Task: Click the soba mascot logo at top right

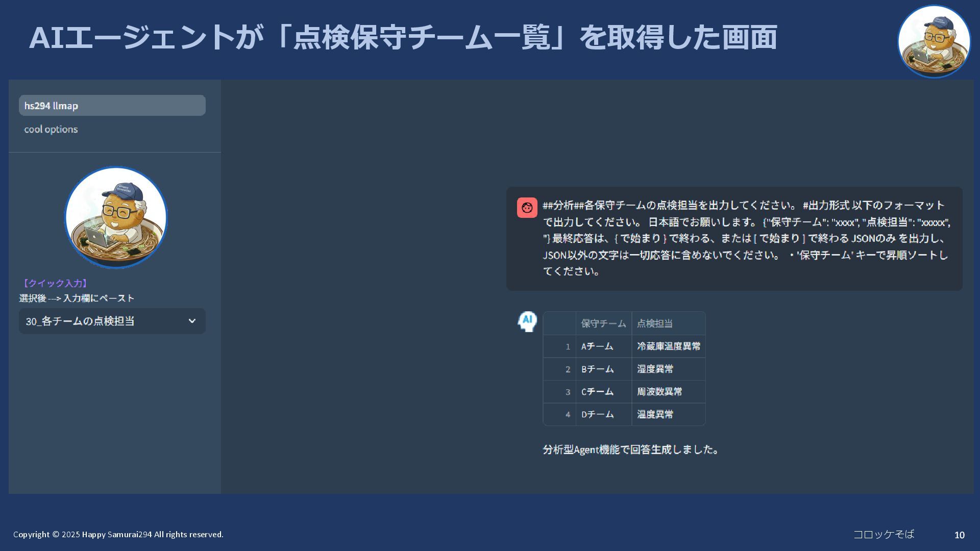Action: [x=934, y=42]
